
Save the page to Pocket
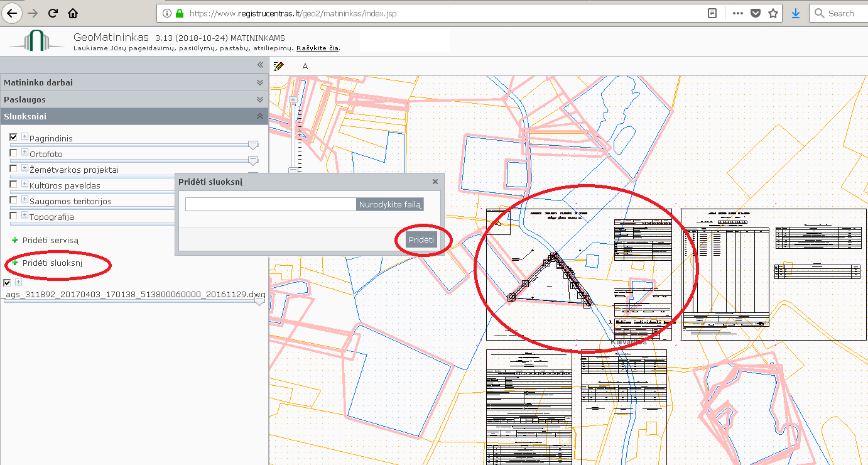coord(756,13)
